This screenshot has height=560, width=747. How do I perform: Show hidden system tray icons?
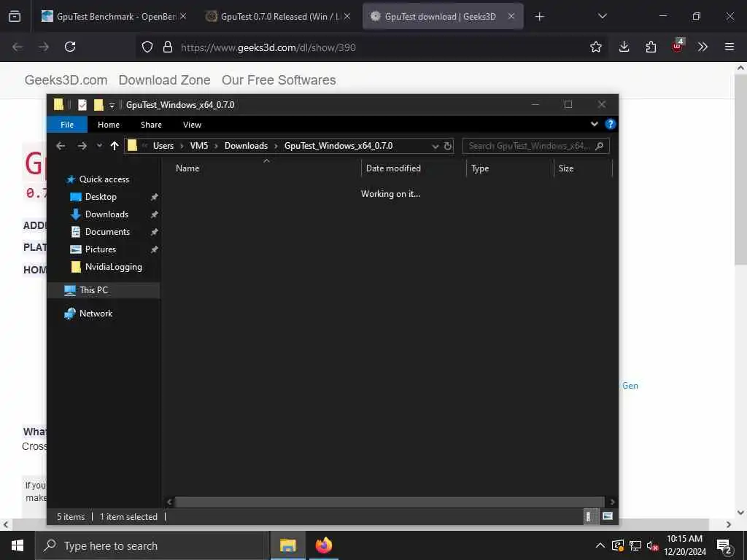click(600, 545)
